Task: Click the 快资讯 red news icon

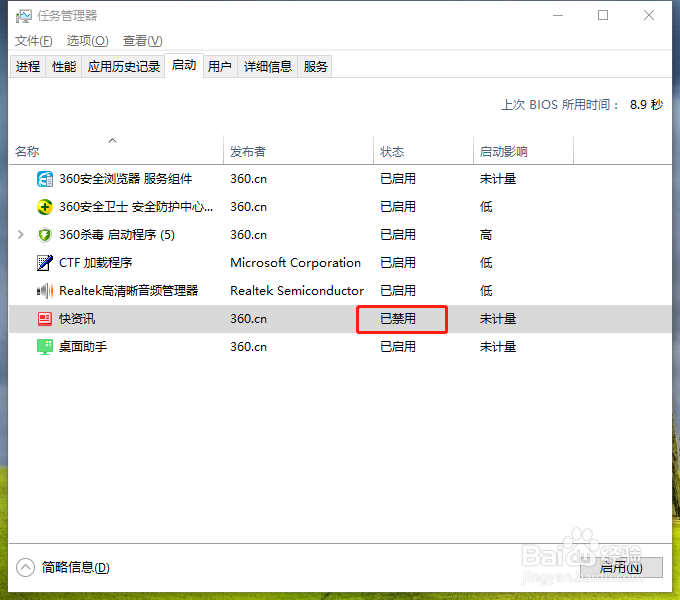Action: point(45,319)
